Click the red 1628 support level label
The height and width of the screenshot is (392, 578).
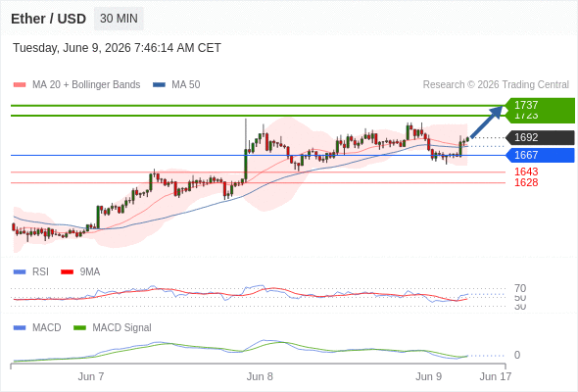526,182
